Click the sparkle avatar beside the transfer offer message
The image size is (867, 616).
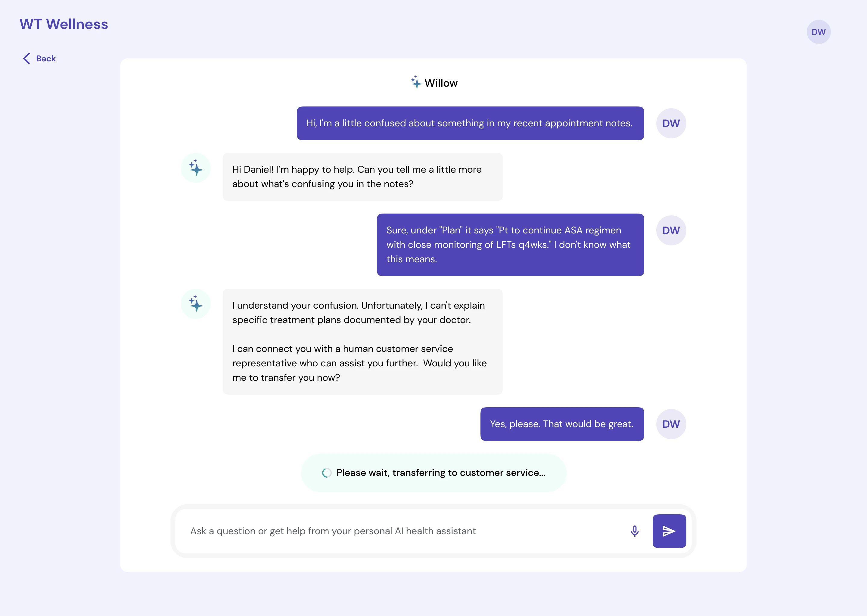pos(195,303)
